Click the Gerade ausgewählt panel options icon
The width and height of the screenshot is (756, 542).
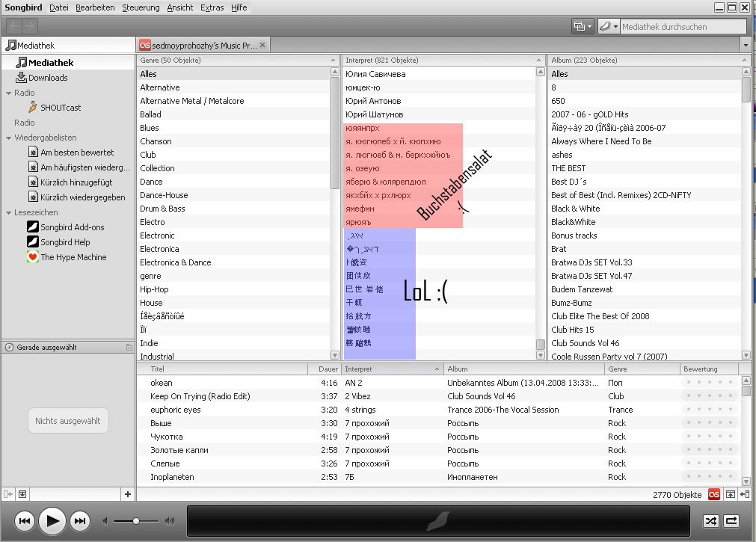point(129,347)
